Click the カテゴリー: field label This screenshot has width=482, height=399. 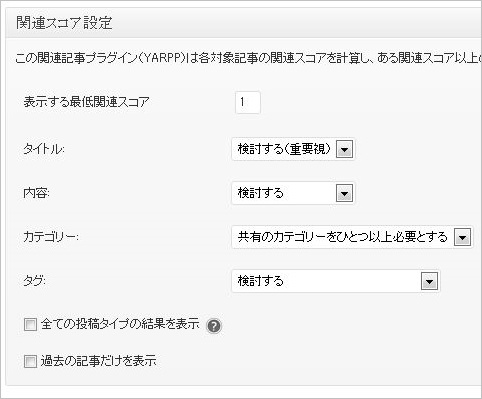coord(51,237)
